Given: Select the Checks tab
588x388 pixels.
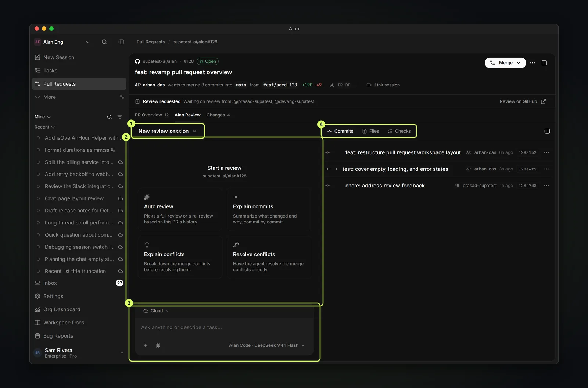Looking at the screenshot, I should point(399,131).
